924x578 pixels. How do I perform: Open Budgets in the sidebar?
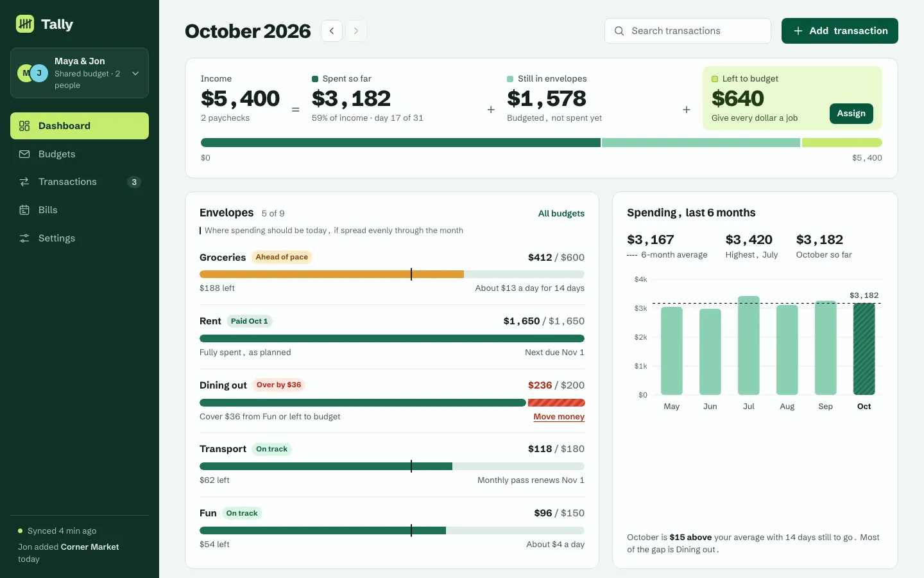(80, 154)
